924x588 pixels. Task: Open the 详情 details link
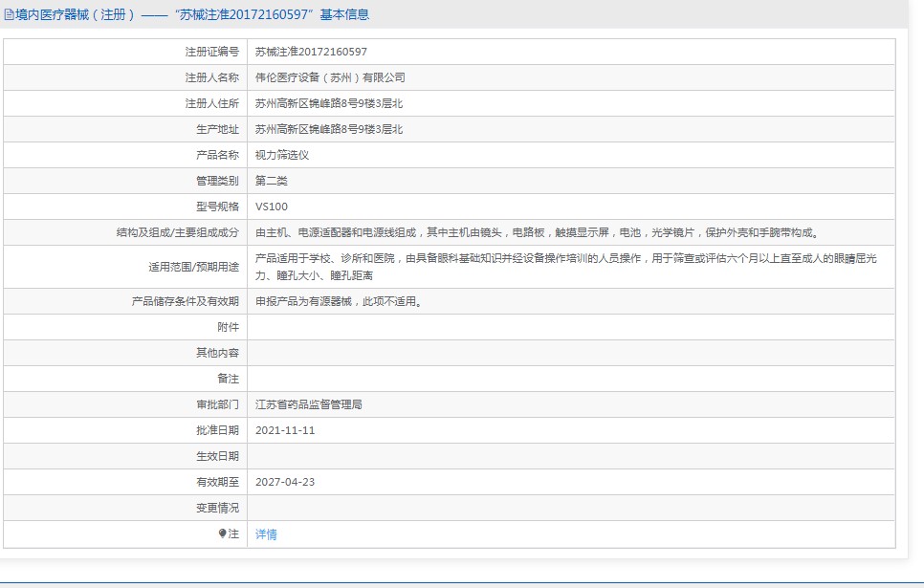pyautogui.click(x=266, y=534)
